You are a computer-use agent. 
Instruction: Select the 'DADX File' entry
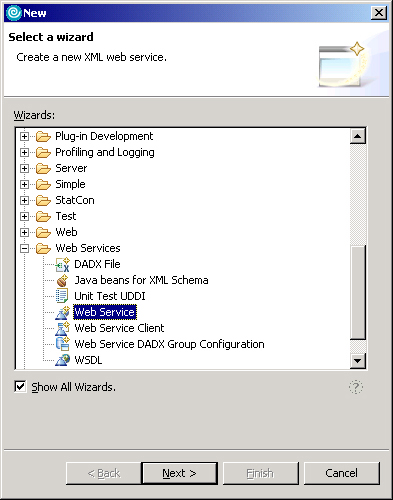(97, 264)
